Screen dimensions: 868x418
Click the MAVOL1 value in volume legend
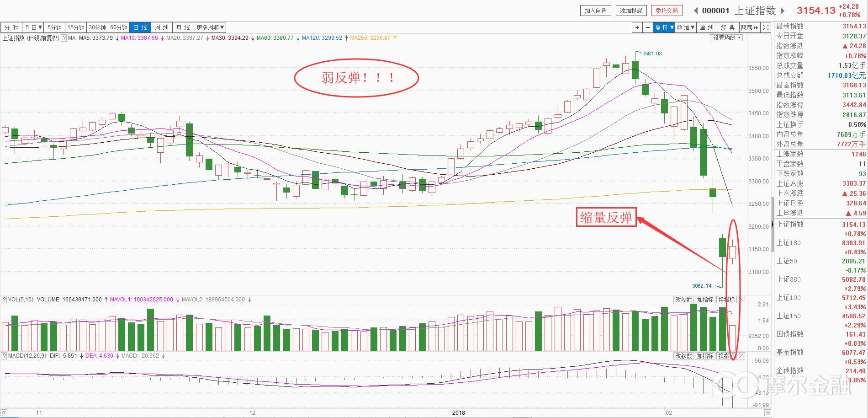(x=141, y=300)
